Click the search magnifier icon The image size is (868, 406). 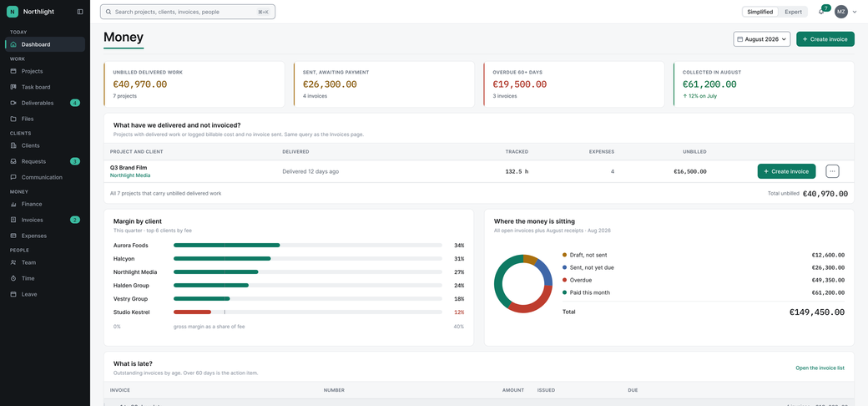point(108,12)
